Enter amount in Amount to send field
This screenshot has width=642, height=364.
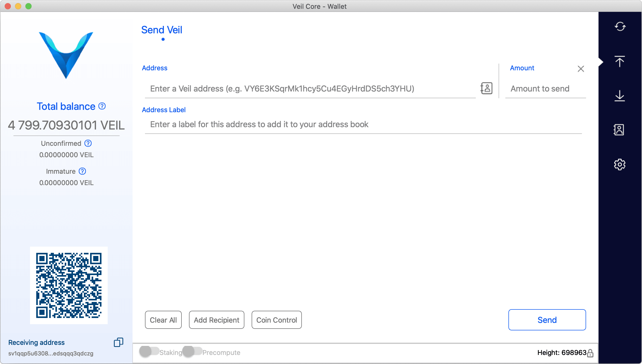(x=547, y=88)
